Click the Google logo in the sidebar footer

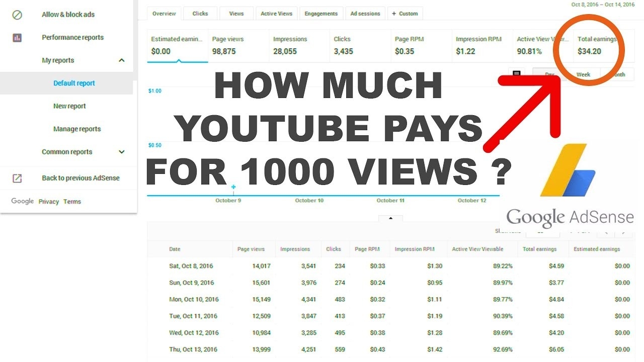point(23,201)
